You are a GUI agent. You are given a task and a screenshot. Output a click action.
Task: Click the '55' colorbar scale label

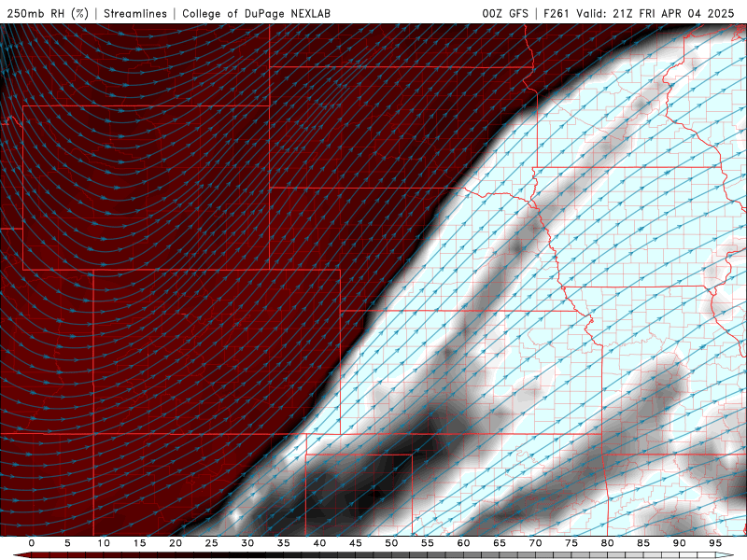point(428,543)
